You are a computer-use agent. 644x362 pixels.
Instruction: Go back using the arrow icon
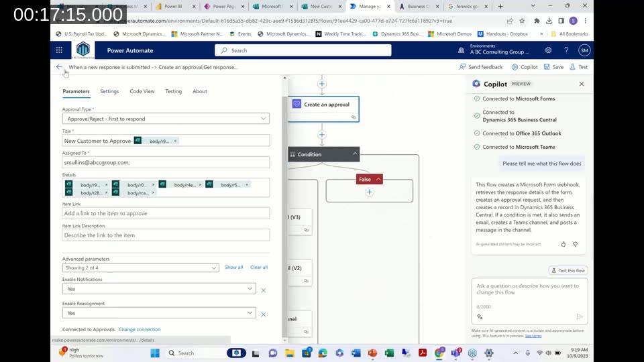click(x=59, y=67)
